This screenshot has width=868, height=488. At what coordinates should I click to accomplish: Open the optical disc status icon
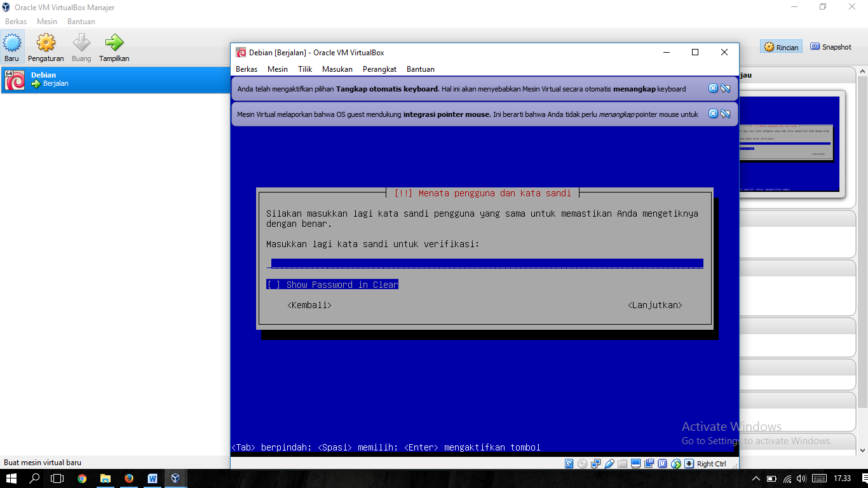pyautogui.click(x=582, y=464)
